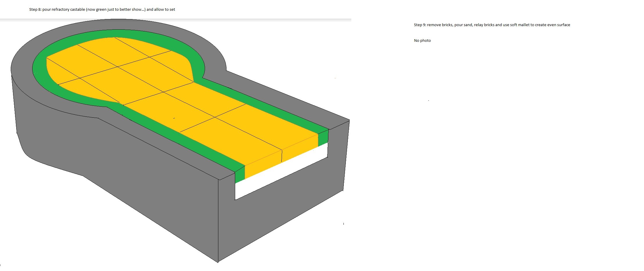Click the 'Step 9' instruction text

[492, 25]
